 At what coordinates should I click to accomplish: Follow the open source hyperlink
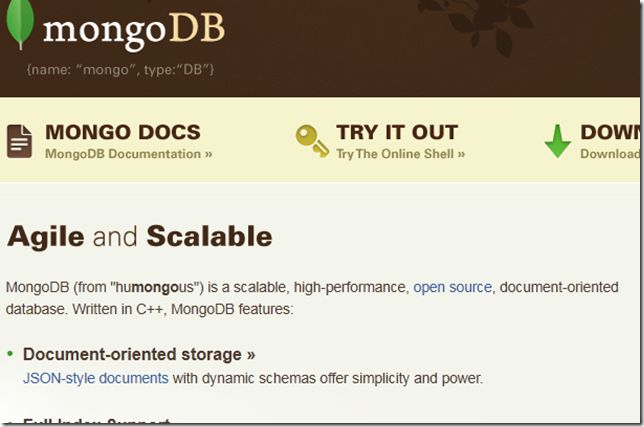pyautogui.click(x=452, y=287)
